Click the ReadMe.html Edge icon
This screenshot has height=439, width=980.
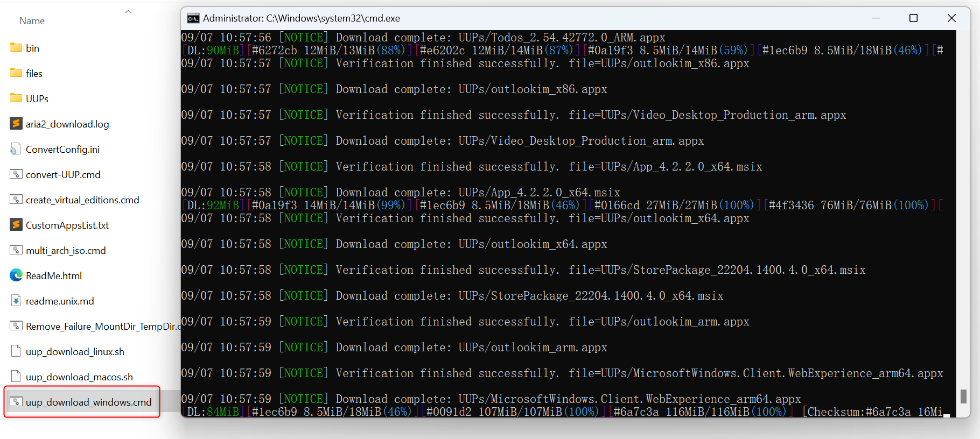[x=16, y=275]
